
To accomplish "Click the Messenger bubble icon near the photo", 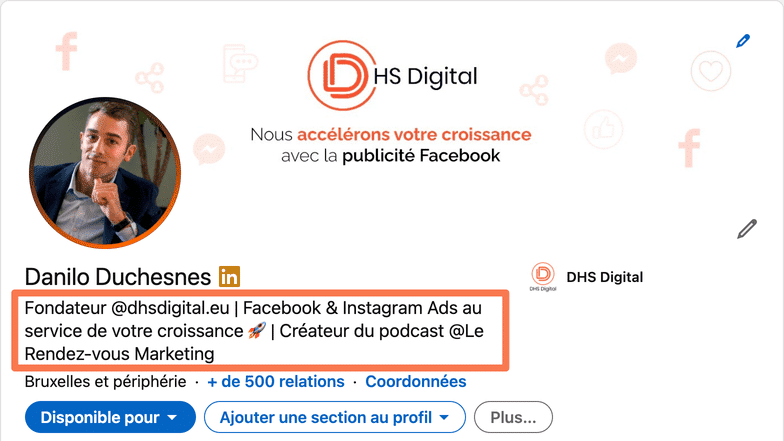I will 209,149.
